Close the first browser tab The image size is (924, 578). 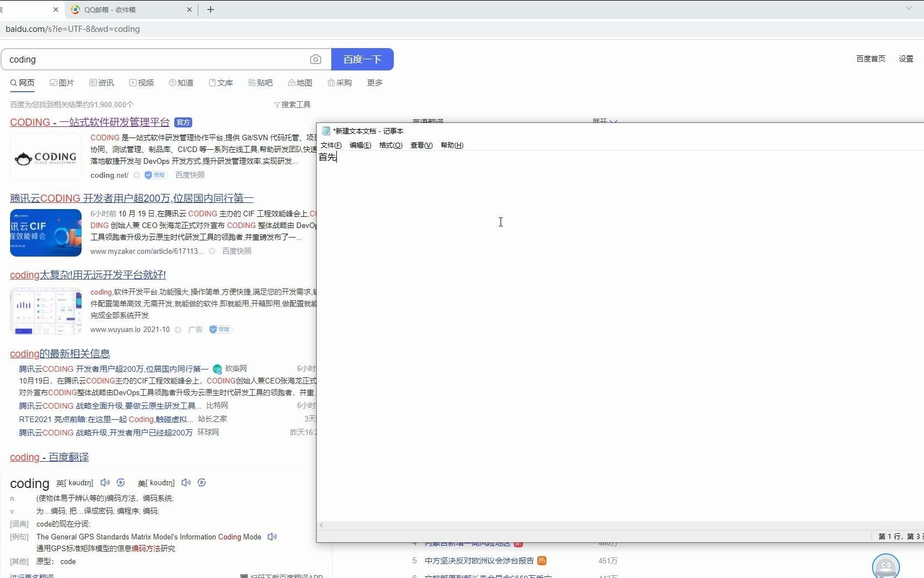coord(55,10)
